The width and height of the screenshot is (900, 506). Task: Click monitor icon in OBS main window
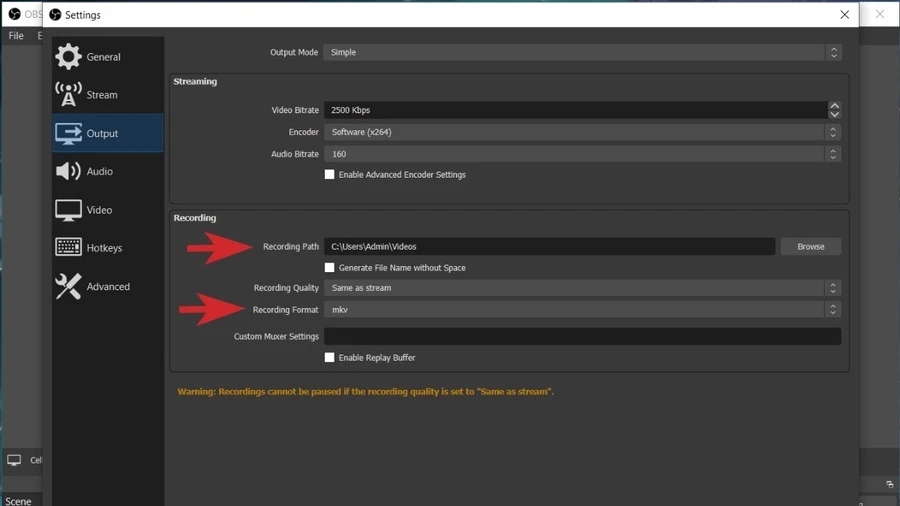click(14, 460)
